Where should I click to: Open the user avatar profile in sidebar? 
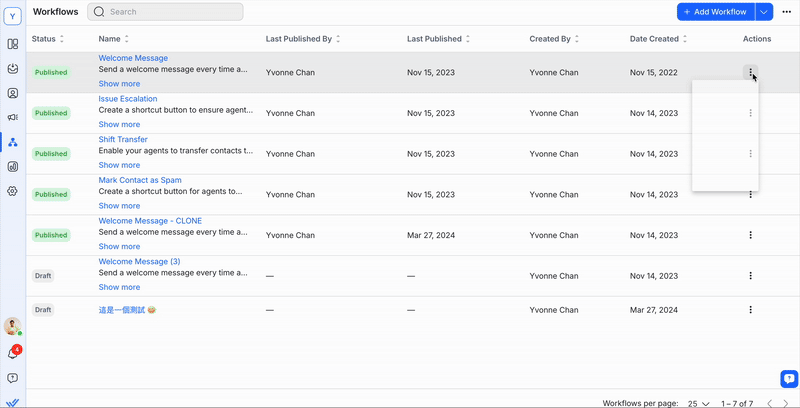coord(12,326)
